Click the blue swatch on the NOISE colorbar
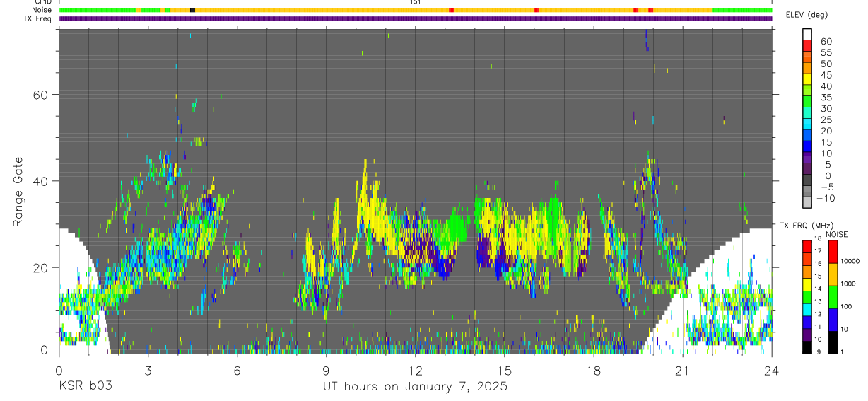The width and height of the screenshot is (868, 401). [832, 320]
